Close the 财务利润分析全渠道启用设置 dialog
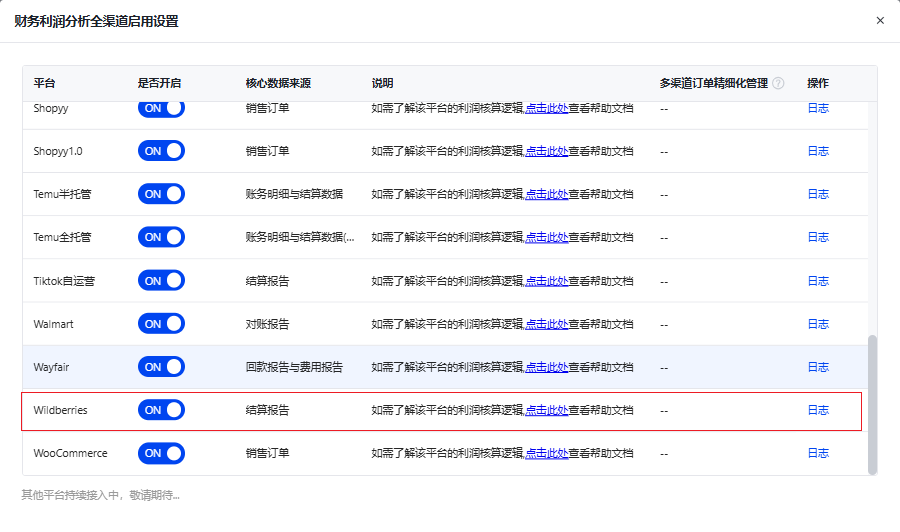The image size is (900, 532). pos(880,21)
